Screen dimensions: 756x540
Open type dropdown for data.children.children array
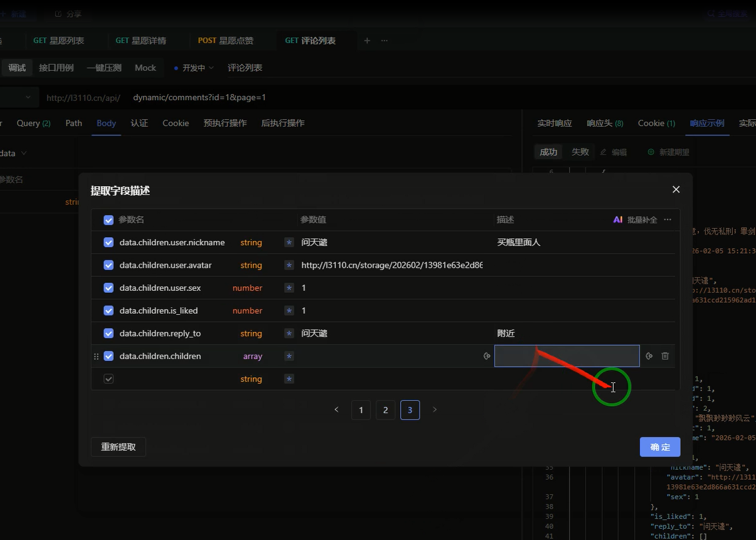coord(252,356)
